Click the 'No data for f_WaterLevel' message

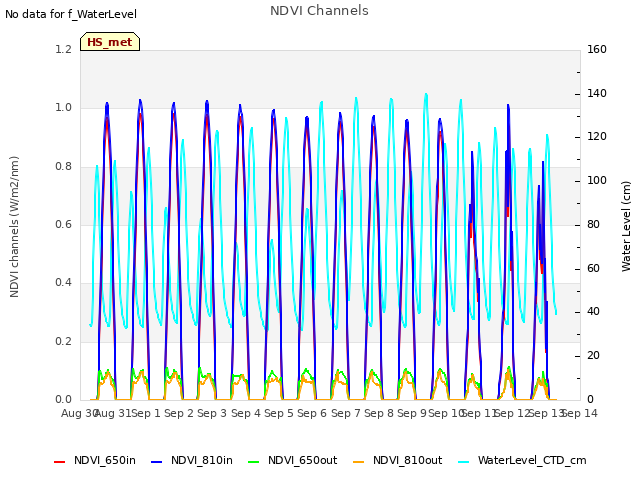[x=71, y=14]
